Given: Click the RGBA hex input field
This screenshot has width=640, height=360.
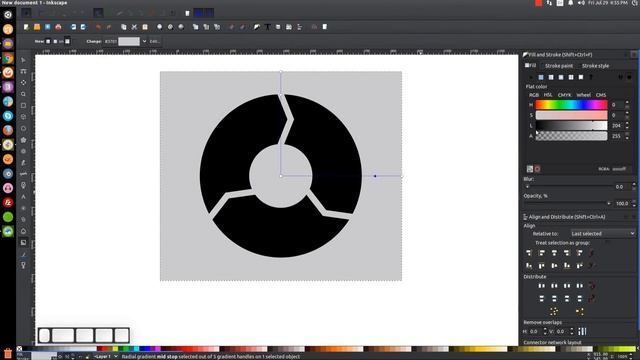Looking at the screenshot, I should tap(619, 169).
